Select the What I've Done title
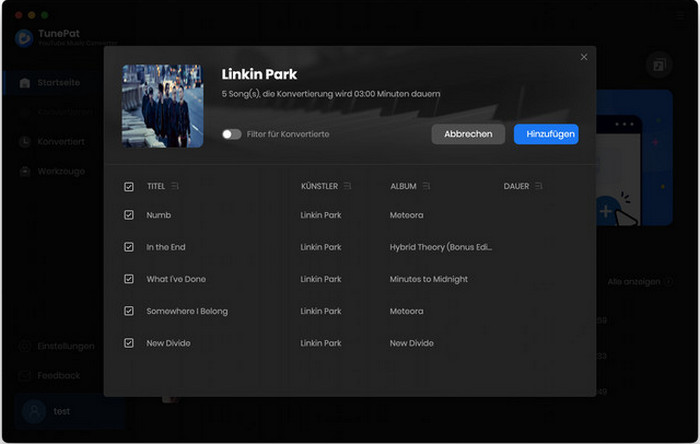This screenshot has height=444, width=700. coord(176,279)
